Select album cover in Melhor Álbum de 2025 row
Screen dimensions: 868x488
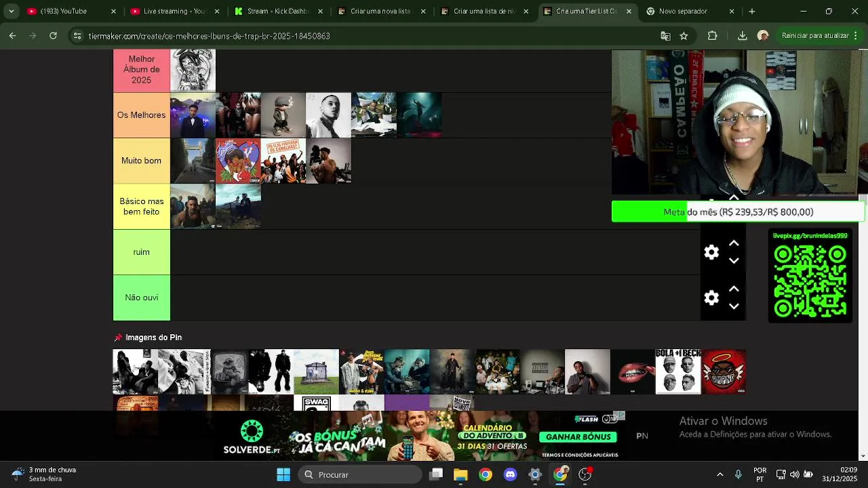(x=193, y=70)
